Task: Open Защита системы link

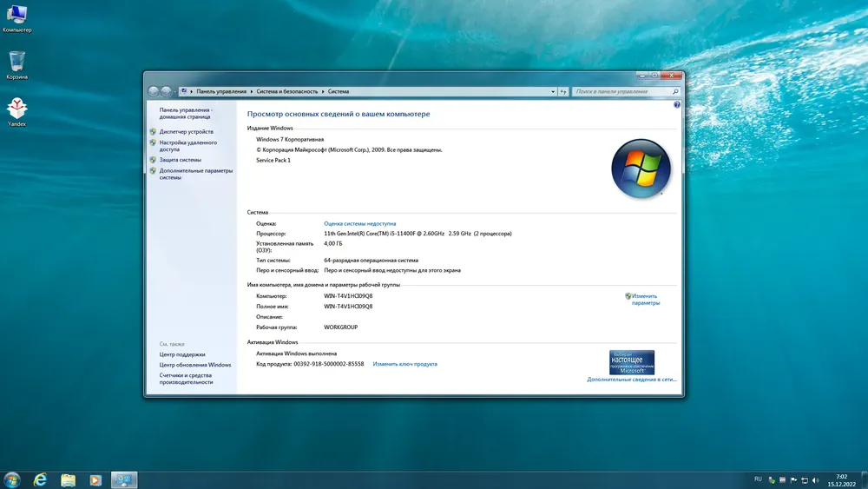Action: [x=180, y=160]
